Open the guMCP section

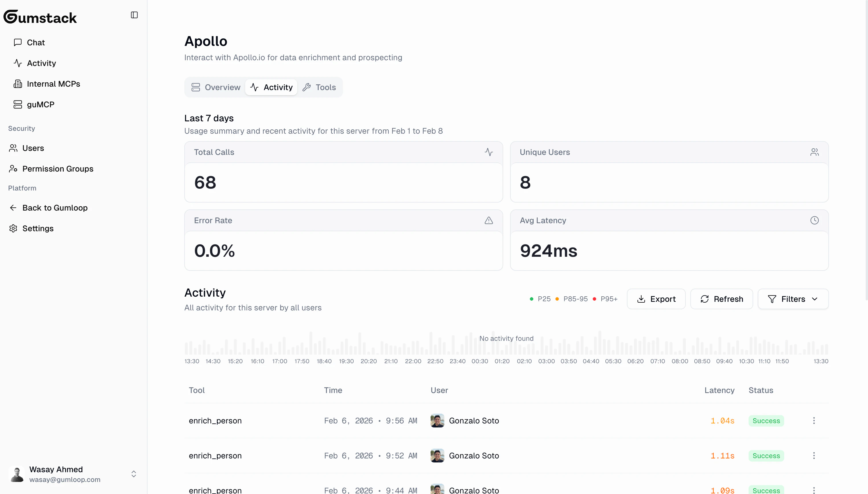point(40,104)
